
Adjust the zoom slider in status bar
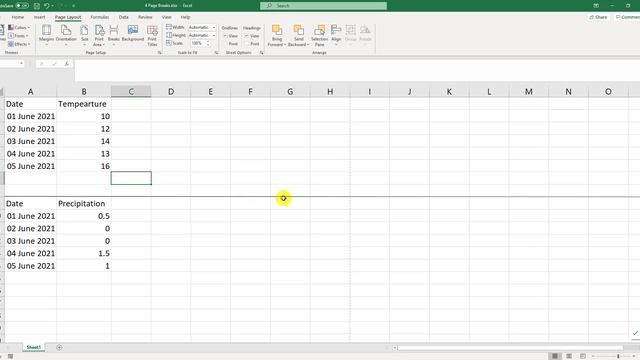618,356
